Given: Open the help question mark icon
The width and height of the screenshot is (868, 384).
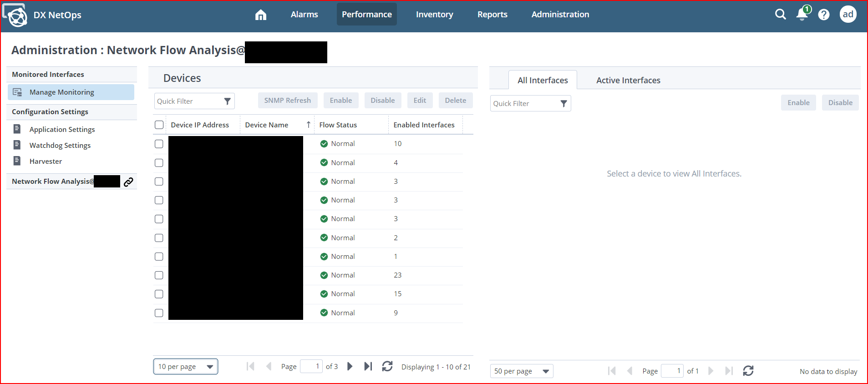Looking at the screenshot, I should point(823,15).
